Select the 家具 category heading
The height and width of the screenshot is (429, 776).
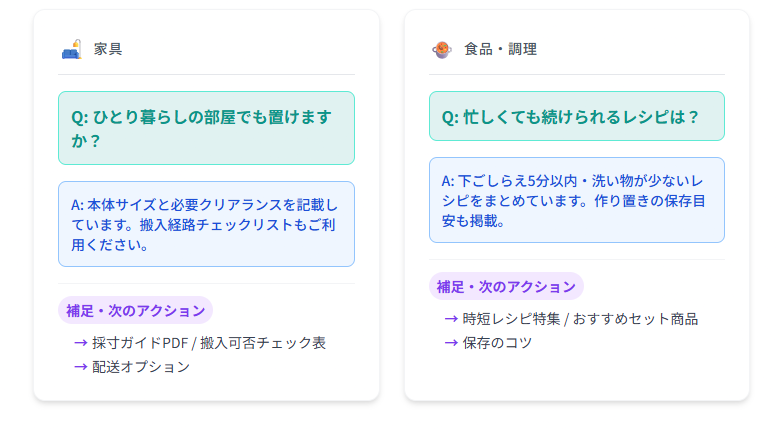(108, 49)
